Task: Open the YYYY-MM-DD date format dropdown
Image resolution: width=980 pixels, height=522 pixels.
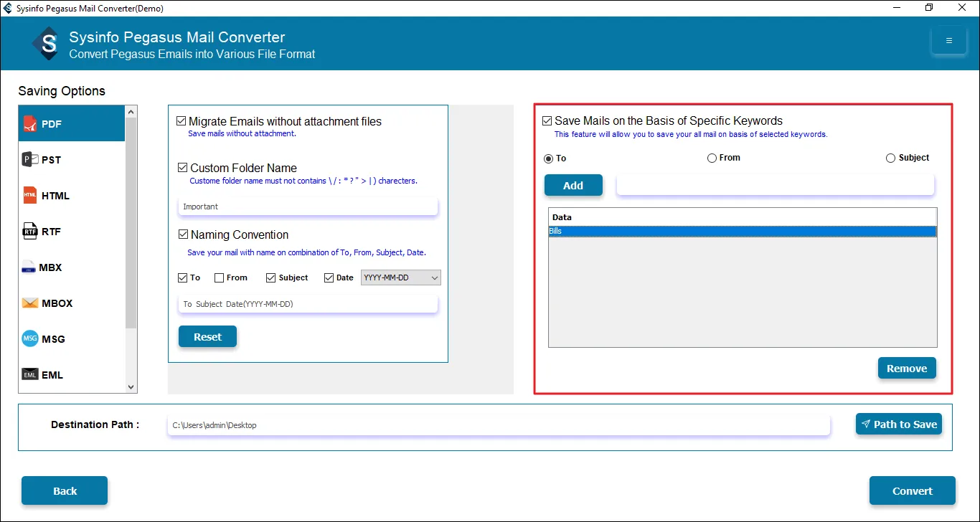Action: [x=401, y=277]
